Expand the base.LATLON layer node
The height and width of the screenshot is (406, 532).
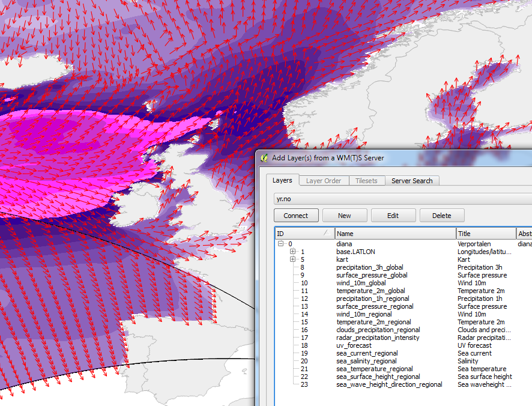292,251
